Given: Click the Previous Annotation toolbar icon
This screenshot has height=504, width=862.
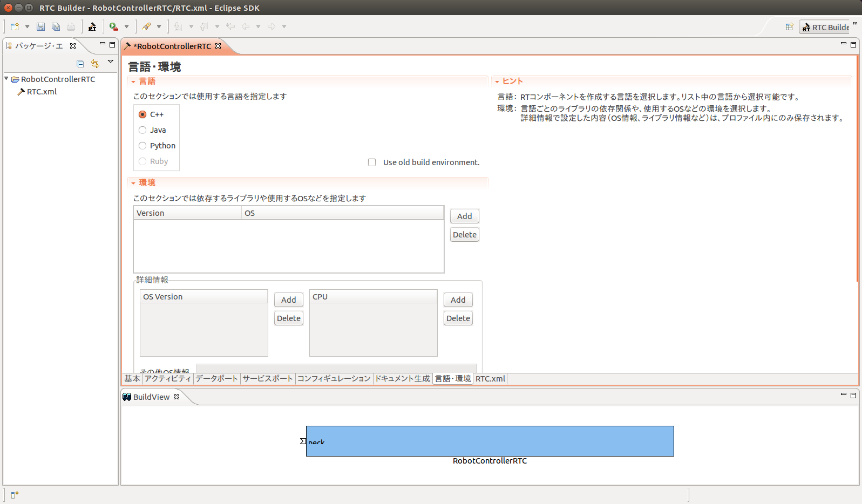Looking at the screenshot, I should (204, 26).
